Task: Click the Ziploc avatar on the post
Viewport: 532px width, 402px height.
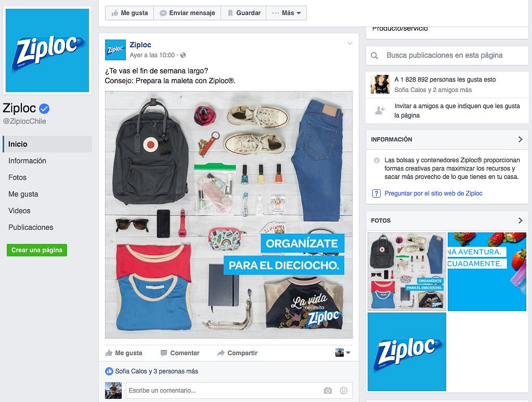Action: coord(115,50)
